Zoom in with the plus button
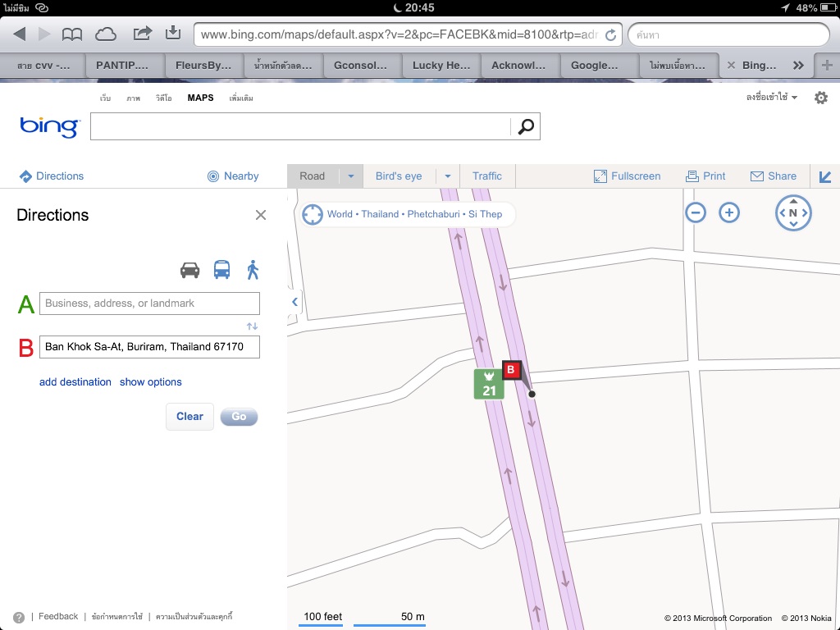The height and width of the screenshot is (630, 840). click(728, 212)
